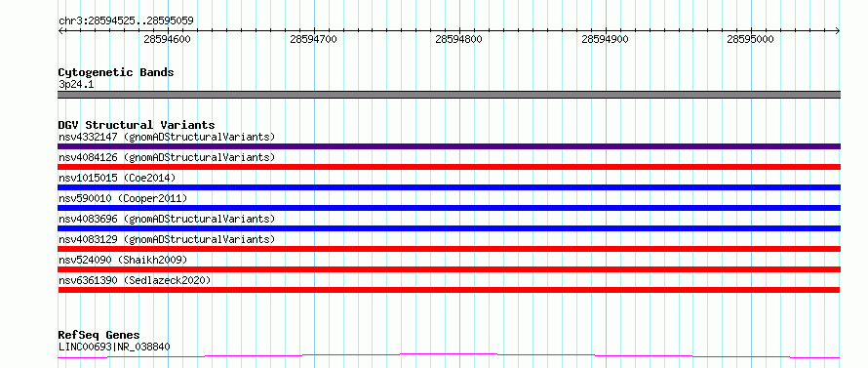Click the red nsv4083129 variant bar
This screenshot has width=868, height=368.
coord(449,249)
